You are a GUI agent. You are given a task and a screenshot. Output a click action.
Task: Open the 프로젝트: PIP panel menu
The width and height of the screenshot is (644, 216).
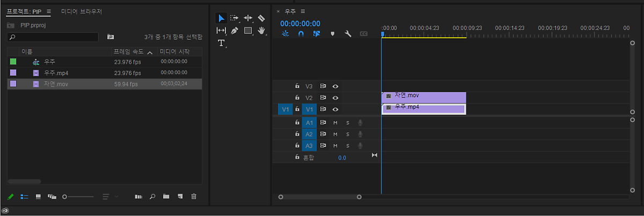[49, 11]
